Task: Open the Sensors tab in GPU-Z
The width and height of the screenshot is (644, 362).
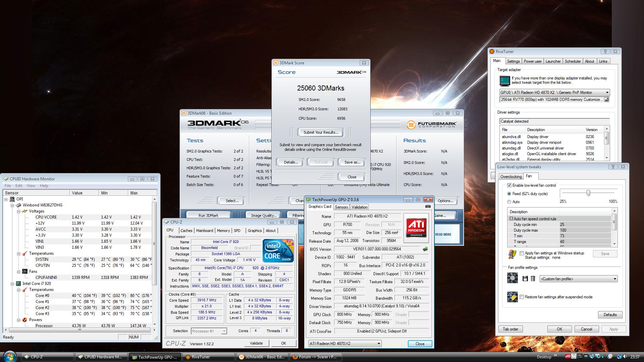Action: (341, 207)
